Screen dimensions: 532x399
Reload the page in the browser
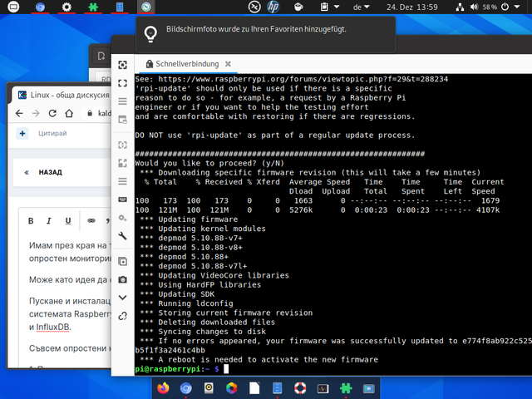coord(52,113)
